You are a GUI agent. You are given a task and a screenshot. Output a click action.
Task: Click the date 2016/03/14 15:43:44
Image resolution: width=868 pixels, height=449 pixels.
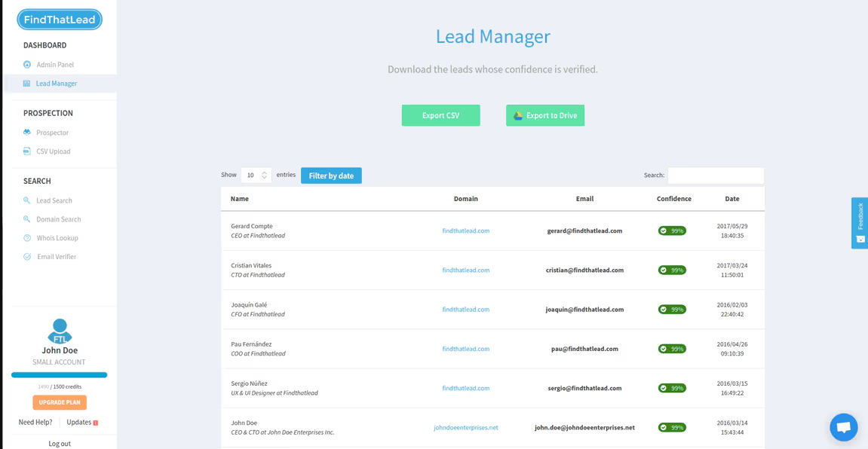point(732,427)
